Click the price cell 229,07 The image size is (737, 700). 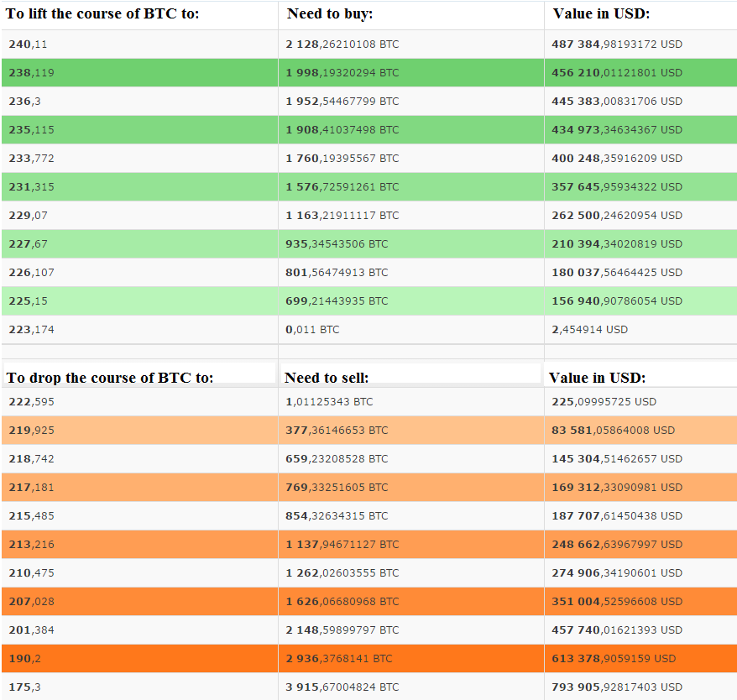pos(29,216)
